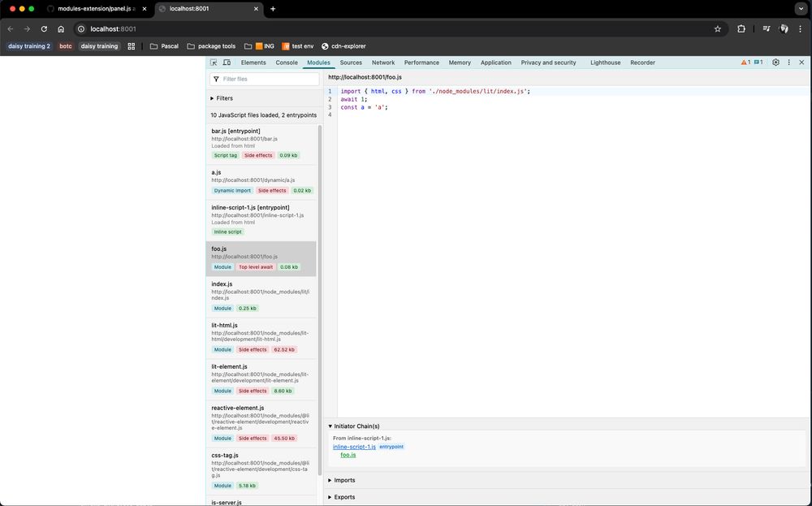Open the test env bookmark
This screenshot has height=506, width=812.
point(298,46)
